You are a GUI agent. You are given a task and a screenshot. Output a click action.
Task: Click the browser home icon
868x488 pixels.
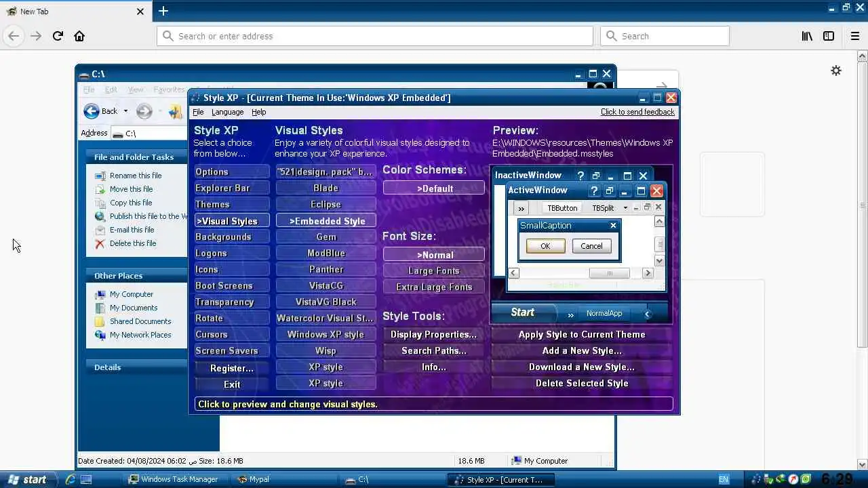79,36
